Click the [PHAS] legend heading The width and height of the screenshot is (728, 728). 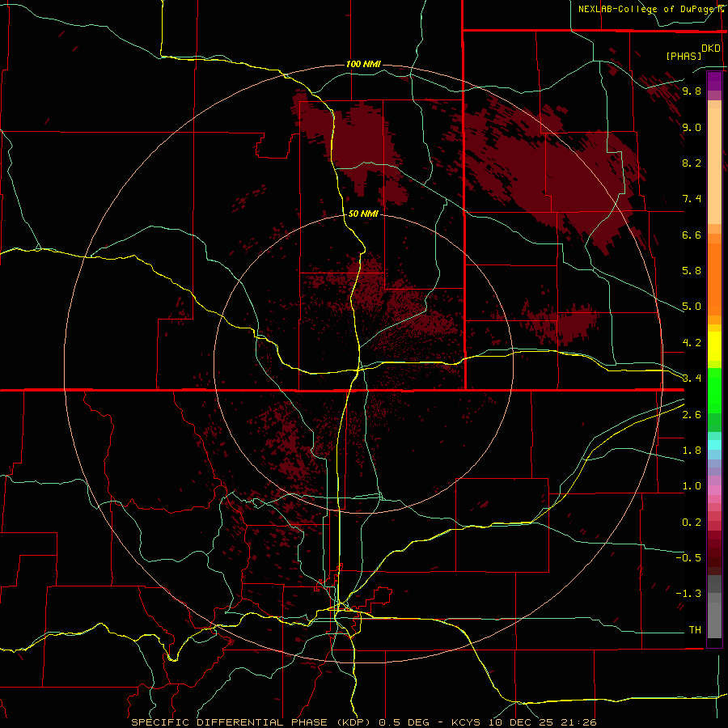[x=684, y=56]
